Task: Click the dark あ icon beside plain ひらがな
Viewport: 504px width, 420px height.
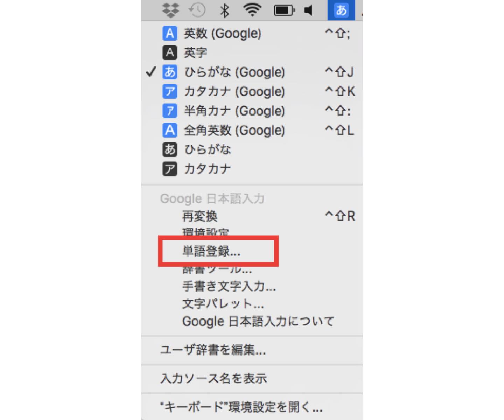Action: tap(170, 150)
